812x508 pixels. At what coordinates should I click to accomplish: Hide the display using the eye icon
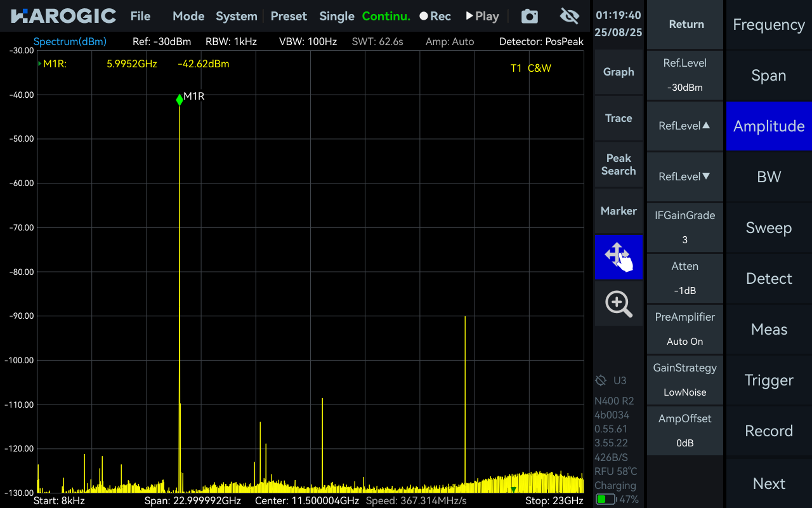click(568, 16)
